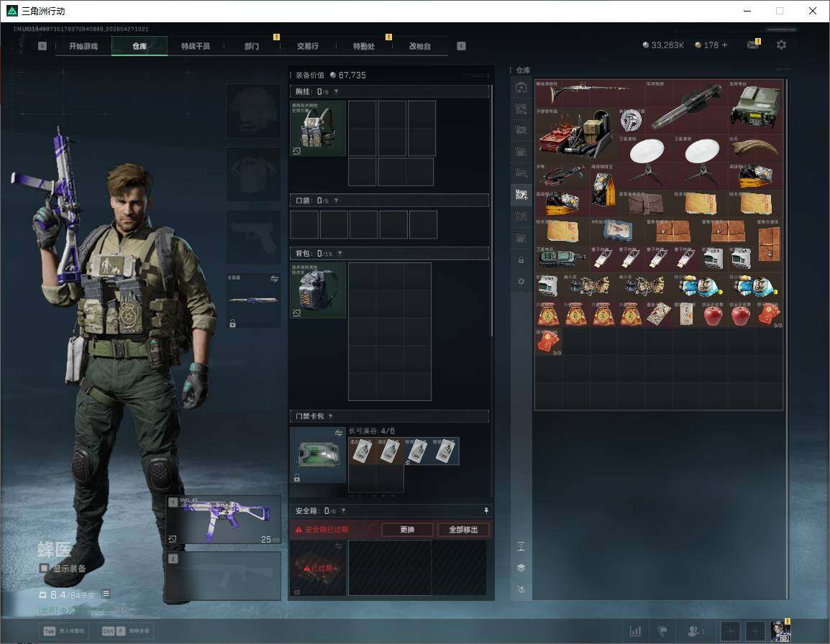Open the friends list icon

695,630
